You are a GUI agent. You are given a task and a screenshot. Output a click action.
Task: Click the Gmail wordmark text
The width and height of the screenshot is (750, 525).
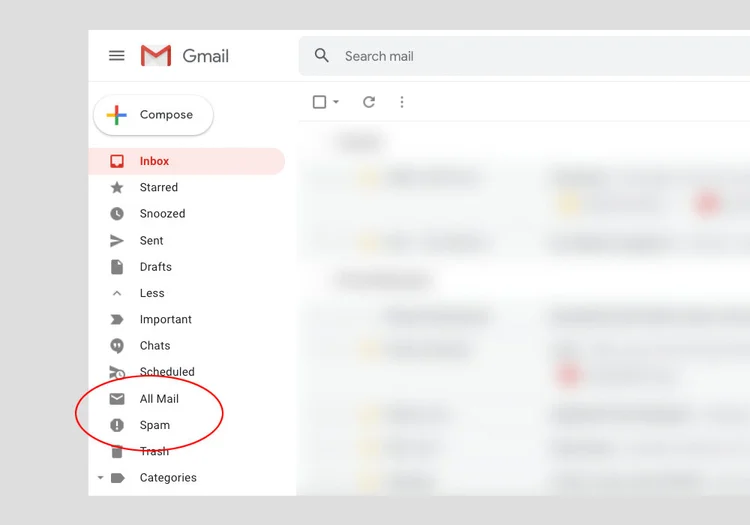click(206, 56)
